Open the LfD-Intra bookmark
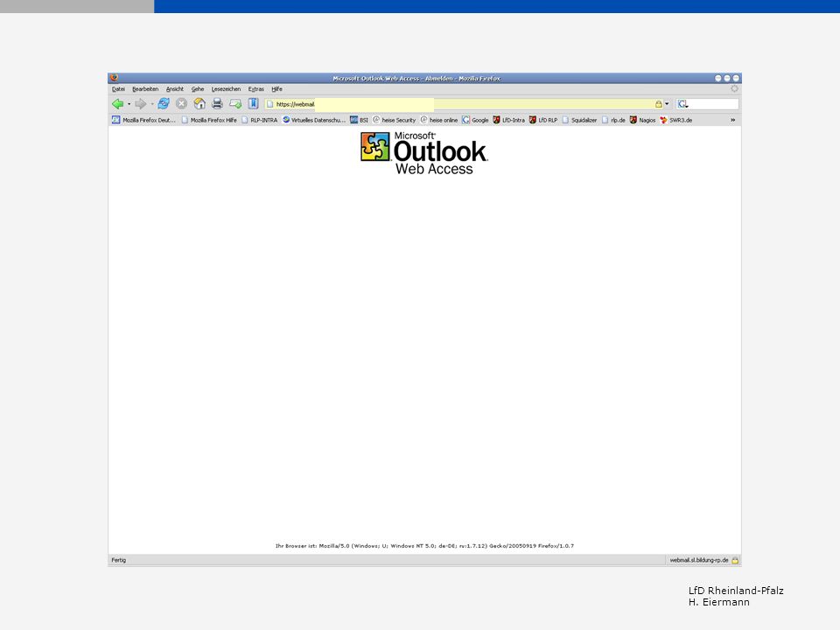Viewport: 840px width, 630px height. pos(508,120)
